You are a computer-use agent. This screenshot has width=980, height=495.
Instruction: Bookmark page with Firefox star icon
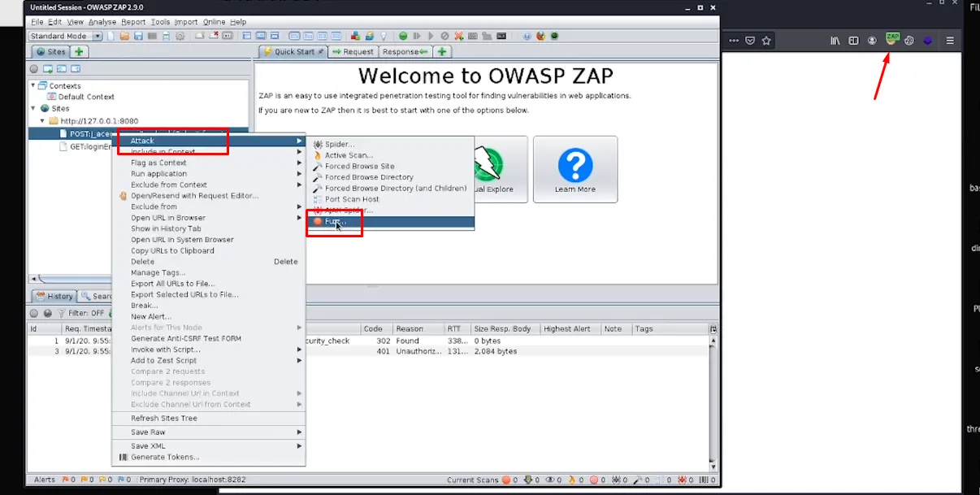coord(766,40)
